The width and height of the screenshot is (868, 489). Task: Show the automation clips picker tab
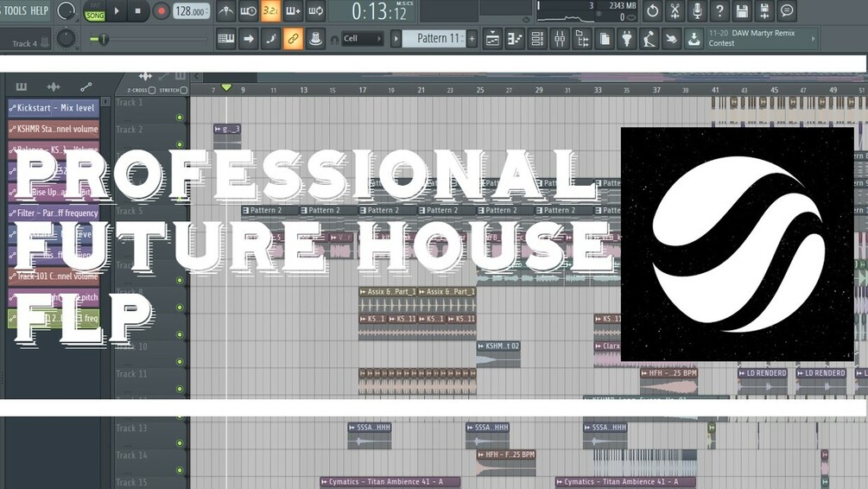[x=86, y=86]
